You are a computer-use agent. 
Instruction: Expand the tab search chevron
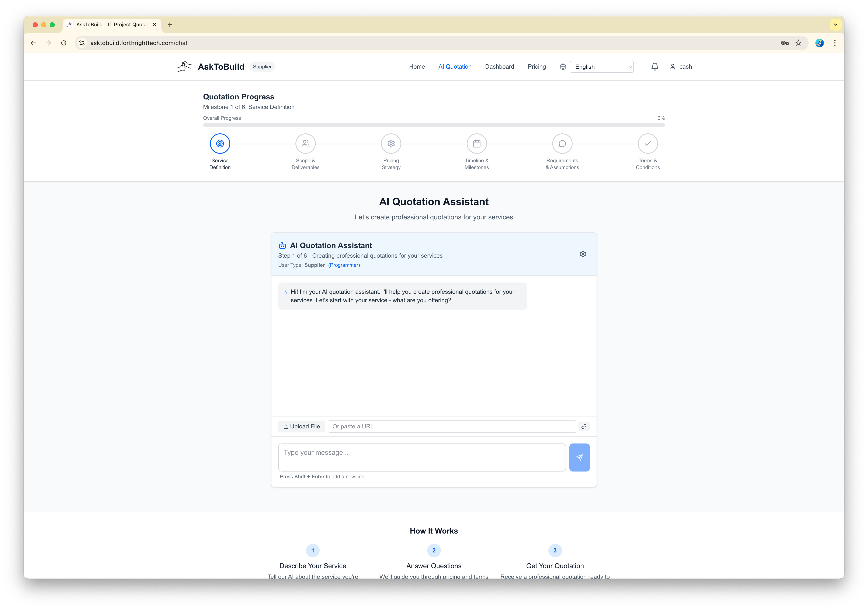[836, 25]
